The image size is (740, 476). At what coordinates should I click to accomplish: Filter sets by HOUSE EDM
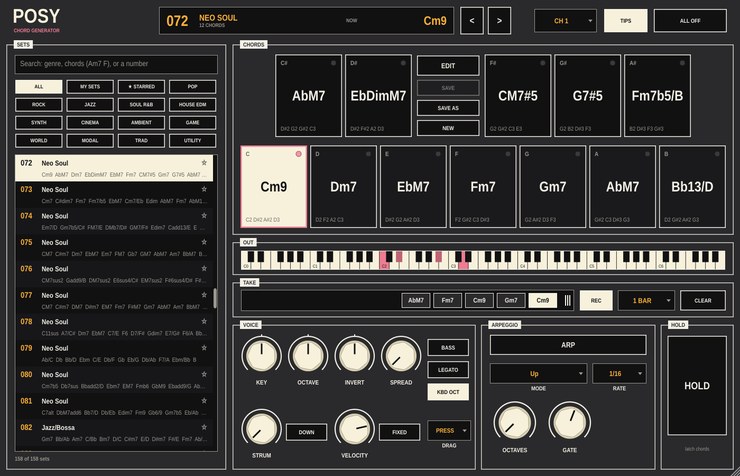[x=193, y=105]
